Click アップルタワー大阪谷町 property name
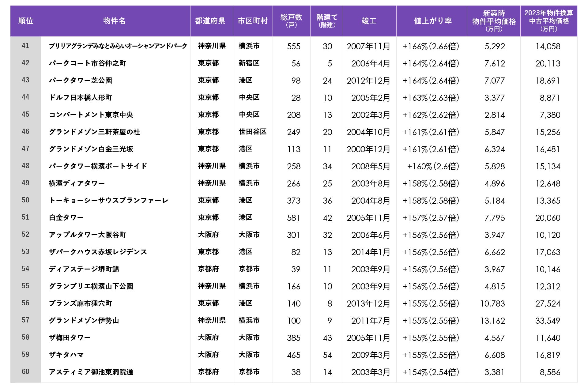Viewport: 588px width, 392px height. (87, 235)
